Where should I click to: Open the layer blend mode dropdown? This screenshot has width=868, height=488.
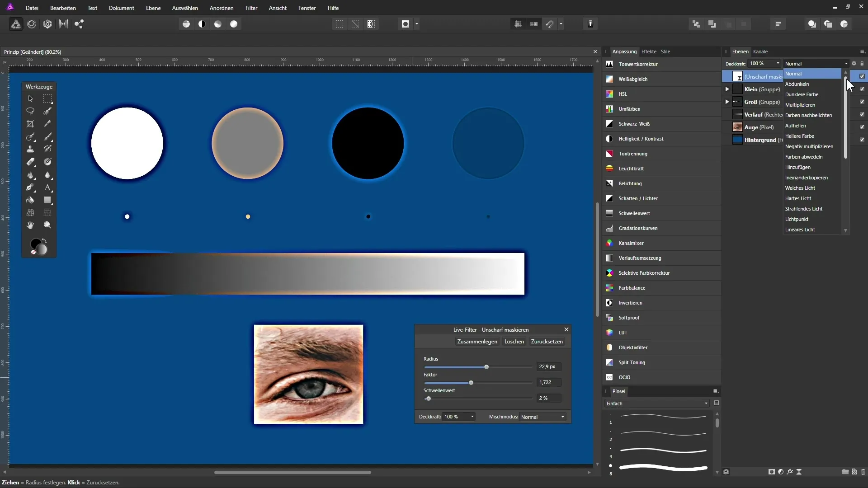pos(816,64)
